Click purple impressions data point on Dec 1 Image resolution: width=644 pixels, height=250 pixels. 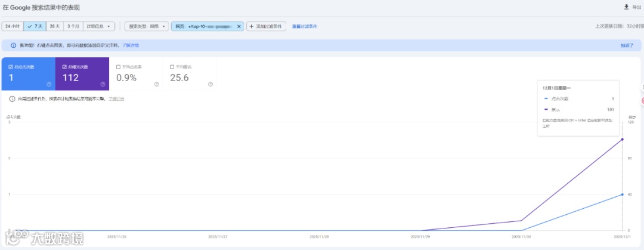point(623,140)
